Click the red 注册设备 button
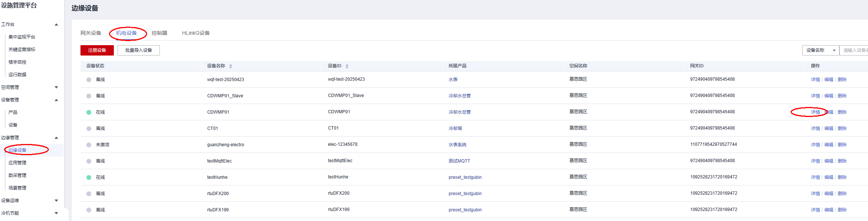 pos(97,50)
